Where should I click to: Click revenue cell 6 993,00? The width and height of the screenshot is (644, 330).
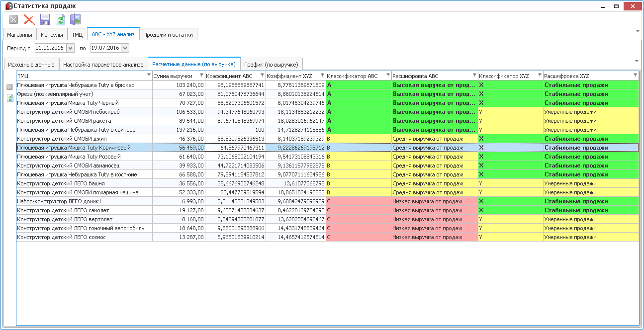179,201
